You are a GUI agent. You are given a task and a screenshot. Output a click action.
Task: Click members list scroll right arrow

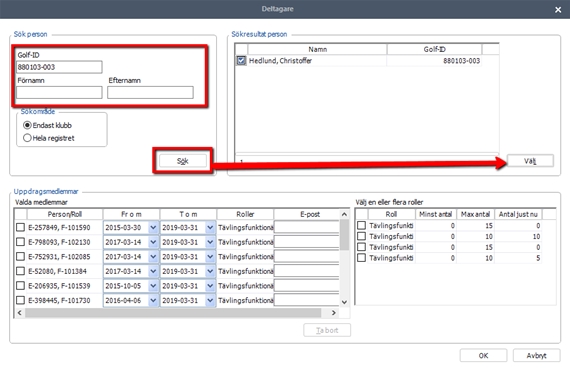[333, 313]
